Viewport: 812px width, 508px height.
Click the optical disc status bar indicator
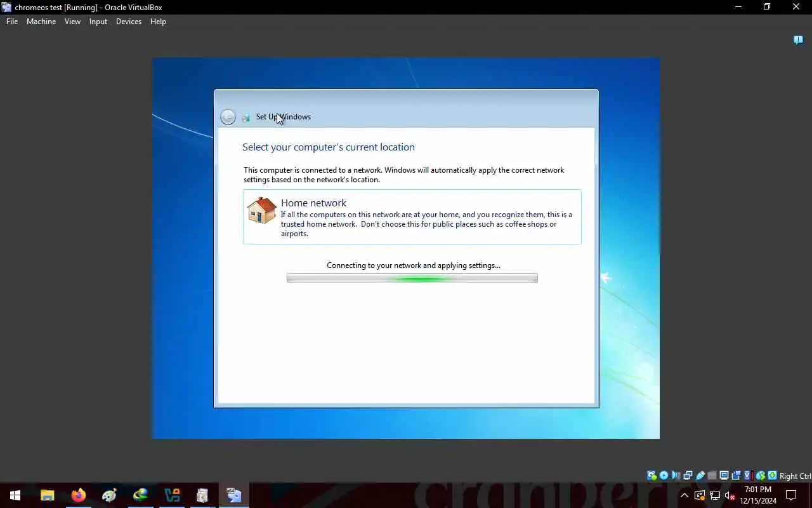(x=664, y=476)
